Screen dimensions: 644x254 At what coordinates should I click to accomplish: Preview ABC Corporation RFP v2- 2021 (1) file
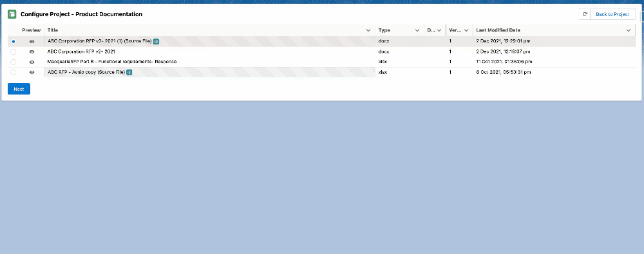pos(32,41)
